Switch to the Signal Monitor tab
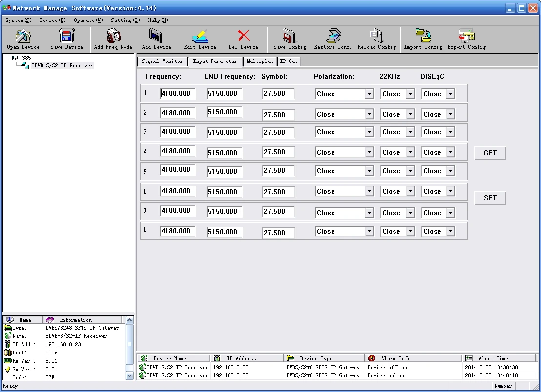The width and height of the screenshot is (541, 392). tap(162, 62)
